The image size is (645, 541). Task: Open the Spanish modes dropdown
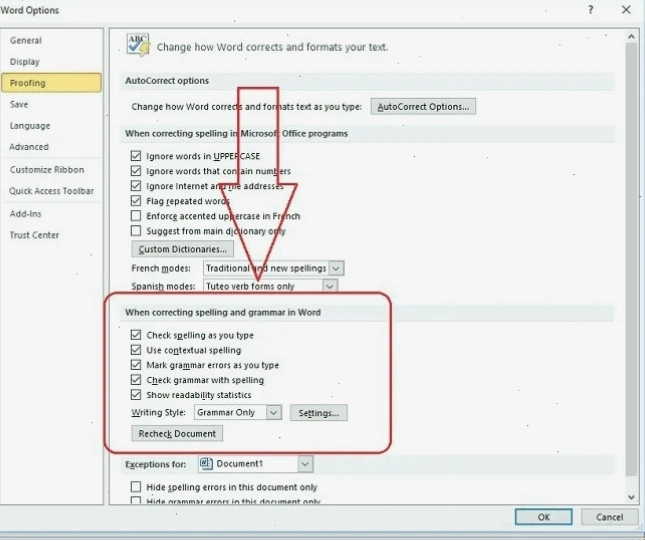tap(329, 286)
